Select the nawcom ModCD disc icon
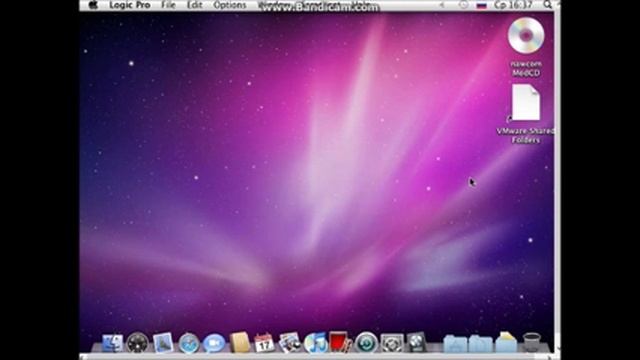The height and width of the screenshot is (360, 640). tap(526, 36)
